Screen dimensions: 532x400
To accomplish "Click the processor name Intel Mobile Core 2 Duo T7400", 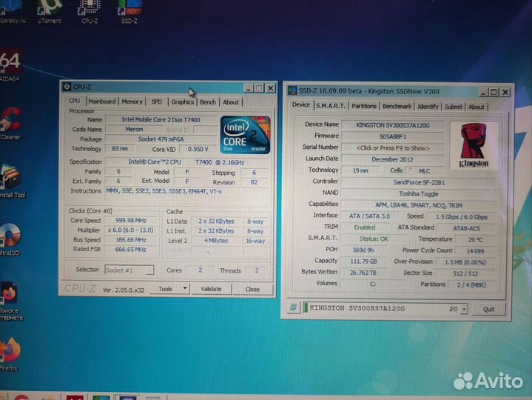I will [x=161, y=119].
